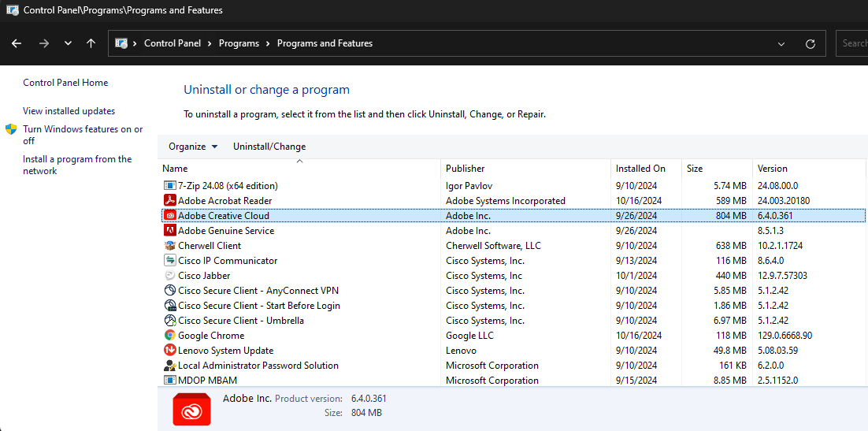Click the MDOP MBAM icon
The image size is (868, 431).
click(x=169, y=380)
